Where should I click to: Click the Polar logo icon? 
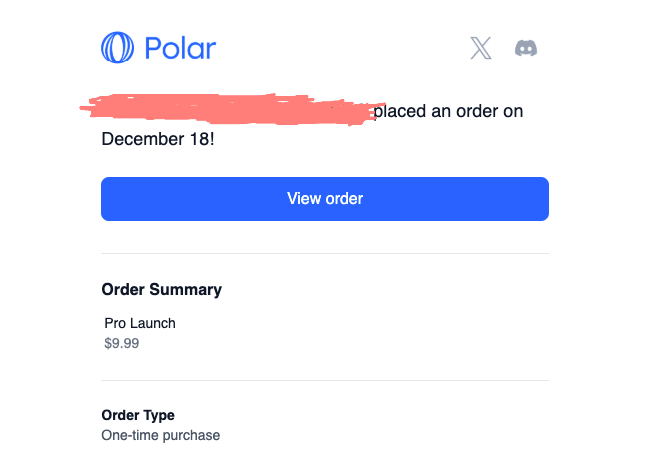pos(117,47)
